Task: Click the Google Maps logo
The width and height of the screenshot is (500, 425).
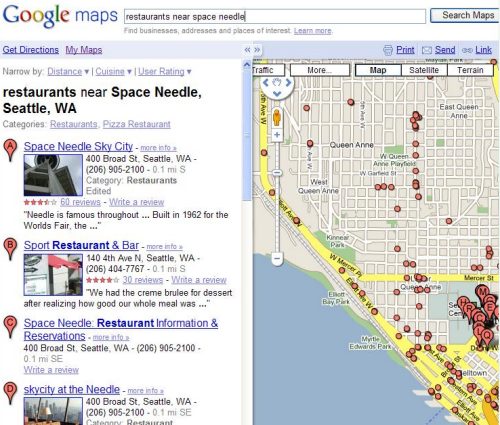Action: (x=60, y=15)
